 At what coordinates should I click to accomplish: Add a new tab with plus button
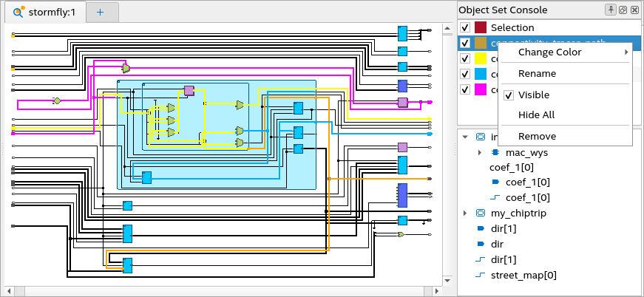(x=100, y=12)
